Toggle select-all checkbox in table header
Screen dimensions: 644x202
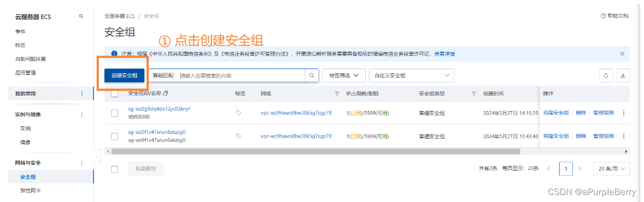point(115,94)
